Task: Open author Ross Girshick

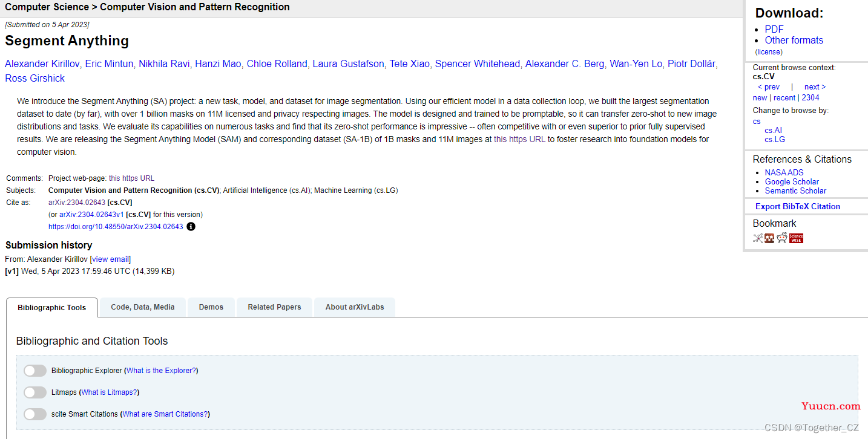Action: 35,79
